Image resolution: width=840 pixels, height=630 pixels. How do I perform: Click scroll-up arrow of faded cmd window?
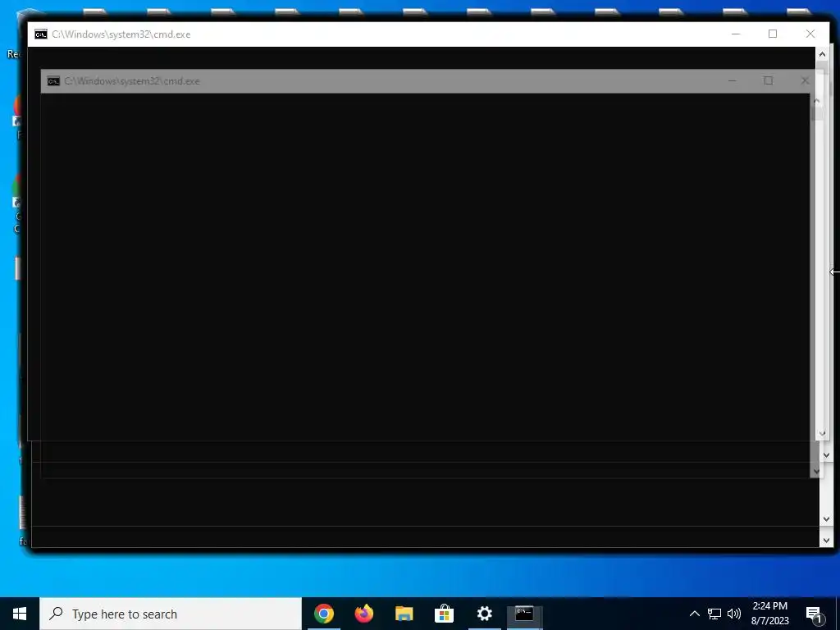tap(816, 101)
